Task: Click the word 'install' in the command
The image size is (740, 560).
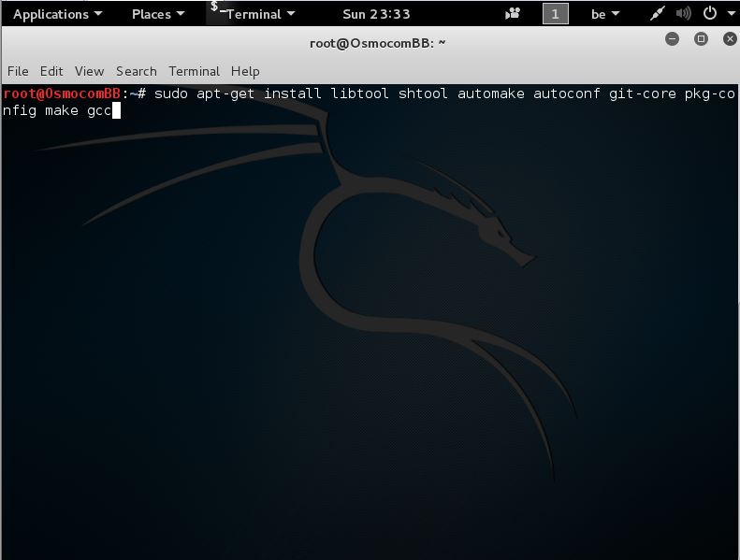Action: [x=293, y=93]
